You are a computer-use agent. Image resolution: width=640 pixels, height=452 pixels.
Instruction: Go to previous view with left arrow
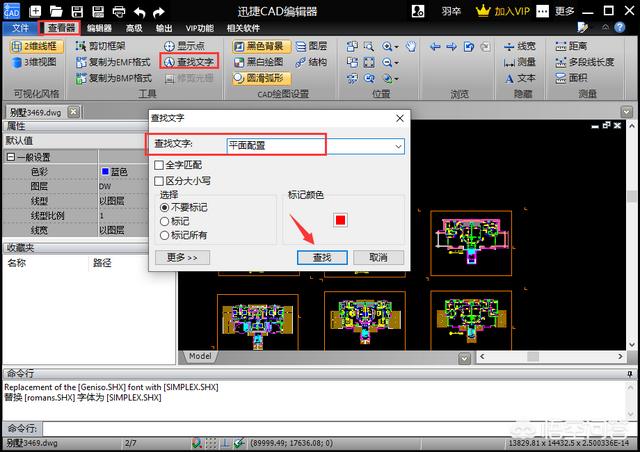click(435, 47)
